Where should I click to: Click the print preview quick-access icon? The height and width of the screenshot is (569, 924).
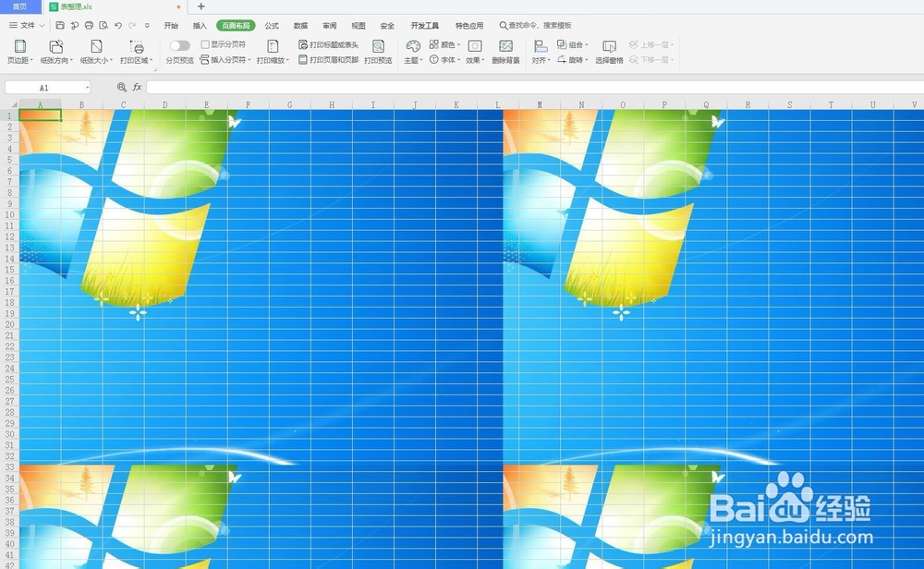103,25
